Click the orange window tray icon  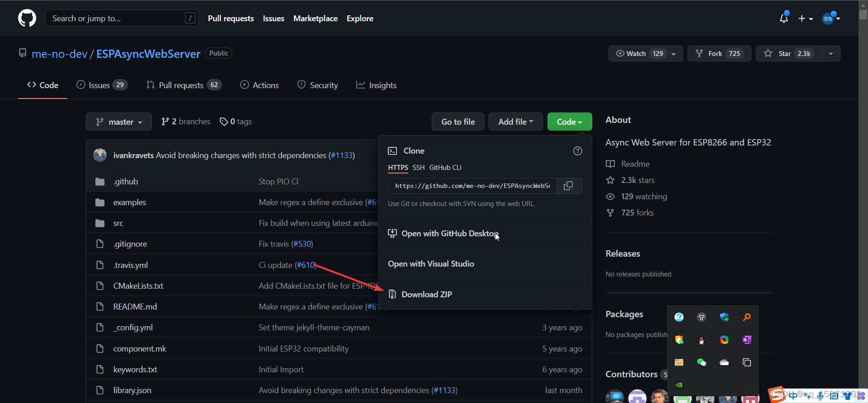pos(679,362)
